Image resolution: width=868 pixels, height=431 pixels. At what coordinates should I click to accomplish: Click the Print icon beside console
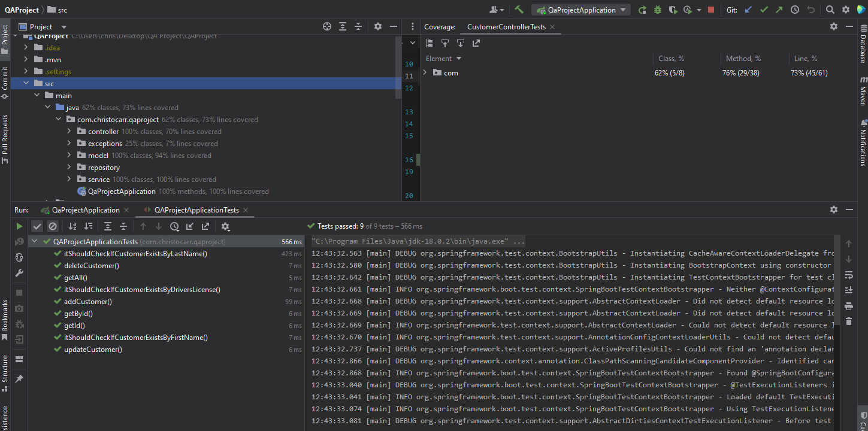[x=849, y=306]
